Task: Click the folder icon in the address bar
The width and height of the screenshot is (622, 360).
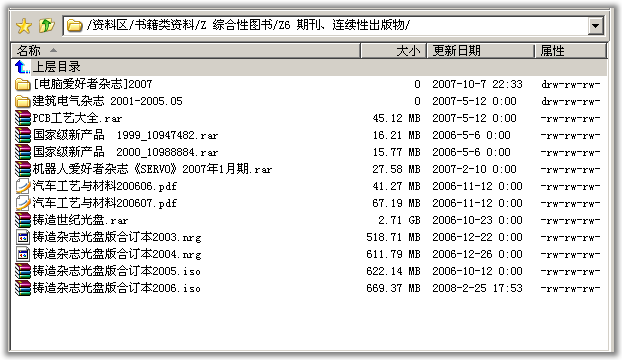Action: (x=74, y=26)
